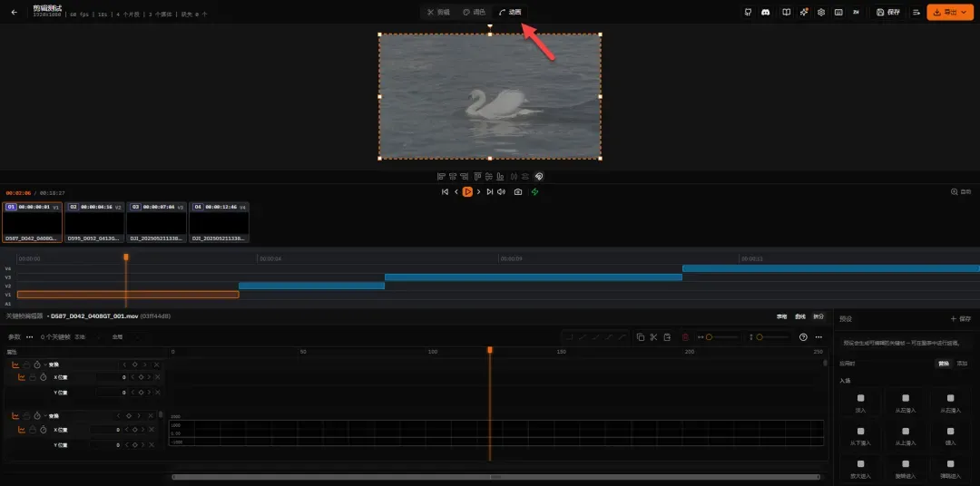Click the magnifier zoom control beside the preview

pyautogui.click(x=954, y=192)
